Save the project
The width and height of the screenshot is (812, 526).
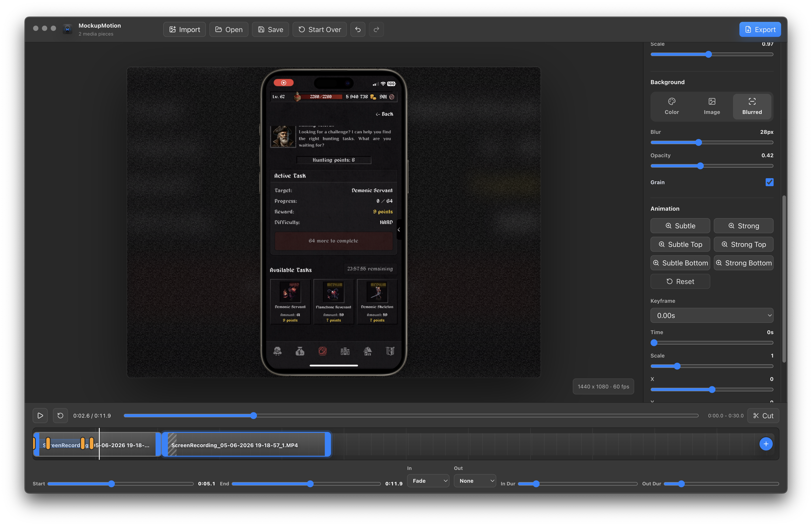click(270, 29)
